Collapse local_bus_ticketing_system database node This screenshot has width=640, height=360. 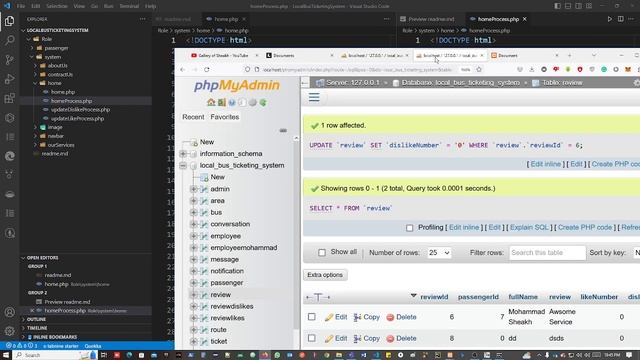(x=183, y=165)
